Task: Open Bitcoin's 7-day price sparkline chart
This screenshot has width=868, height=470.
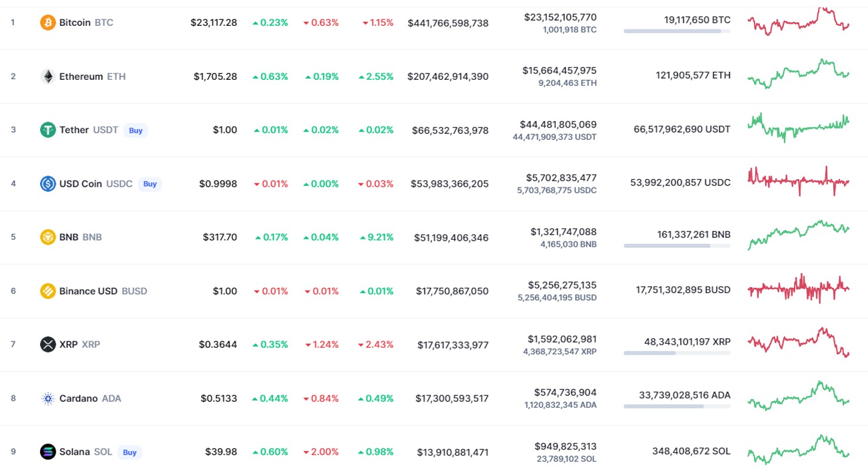Action: (x=799, y=22)
